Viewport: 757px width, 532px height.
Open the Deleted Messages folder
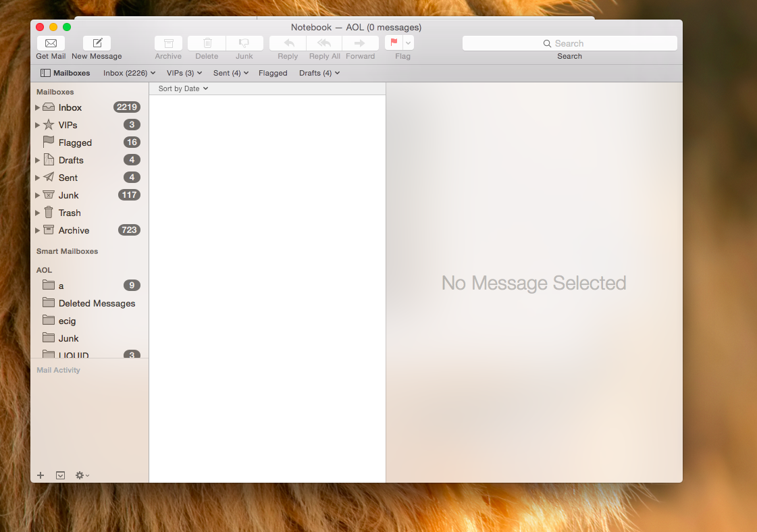89,303
